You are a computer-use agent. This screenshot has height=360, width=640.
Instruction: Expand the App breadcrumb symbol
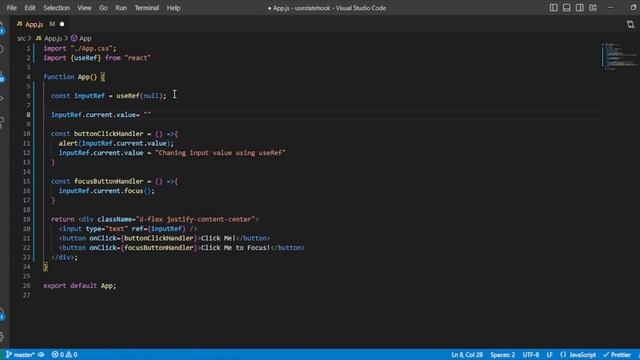[85, 38]
